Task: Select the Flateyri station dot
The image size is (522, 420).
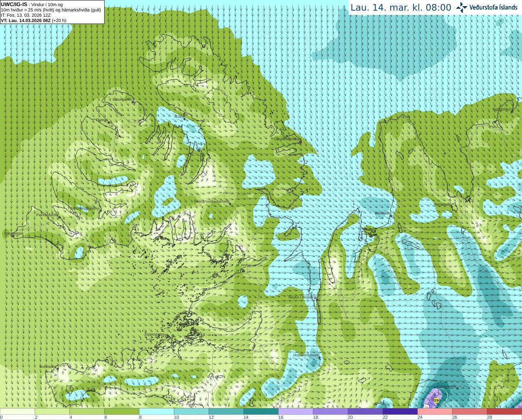Action: point(109,122)
